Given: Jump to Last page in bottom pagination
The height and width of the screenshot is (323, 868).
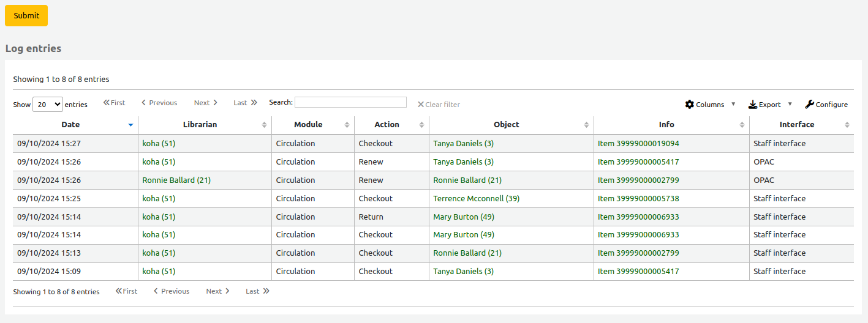Looking at the screenshot, I should click(257, 291).
